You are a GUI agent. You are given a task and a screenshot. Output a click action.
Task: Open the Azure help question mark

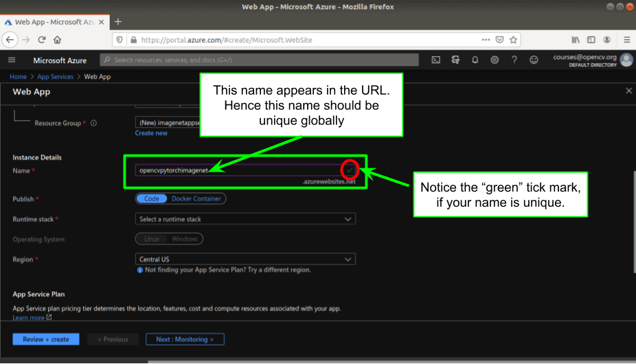coord(514,60)
